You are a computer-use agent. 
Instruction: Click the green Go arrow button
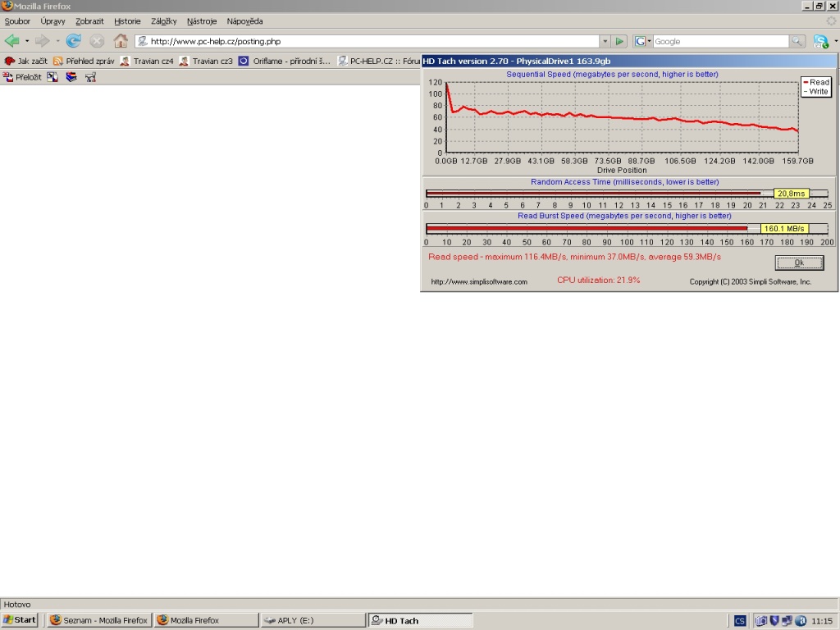click(620, 41)
